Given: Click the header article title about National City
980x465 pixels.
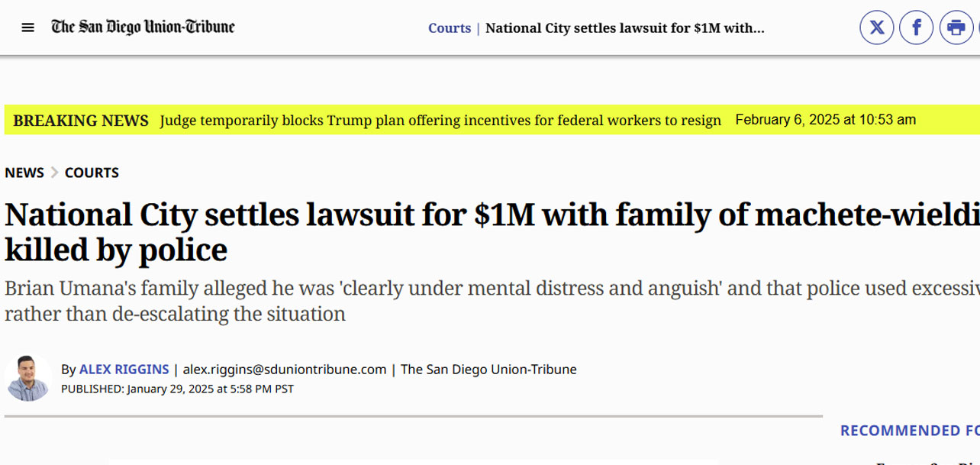Looking at the screenshot, I should (x=624, y=28).
